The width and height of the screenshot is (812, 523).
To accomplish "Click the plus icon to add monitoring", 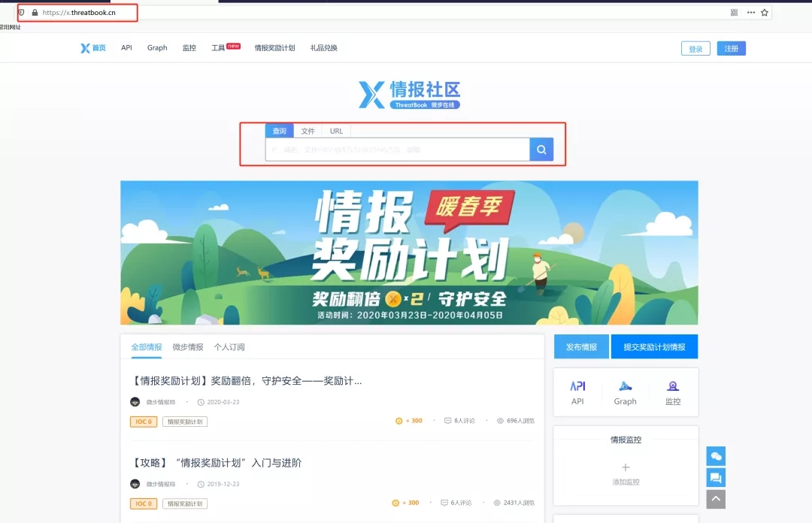I will coord(626,467).
